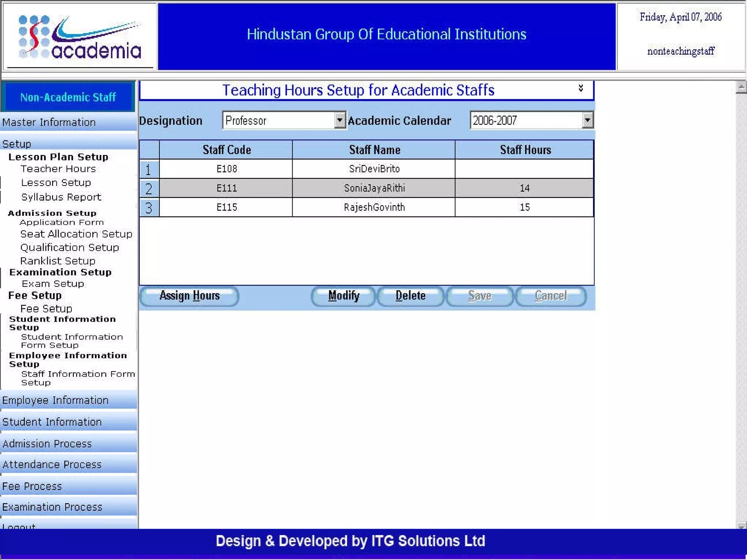Select row 3 header for RajeshGovinth
This screenshot has width=747, height=560.
point(149,208)
